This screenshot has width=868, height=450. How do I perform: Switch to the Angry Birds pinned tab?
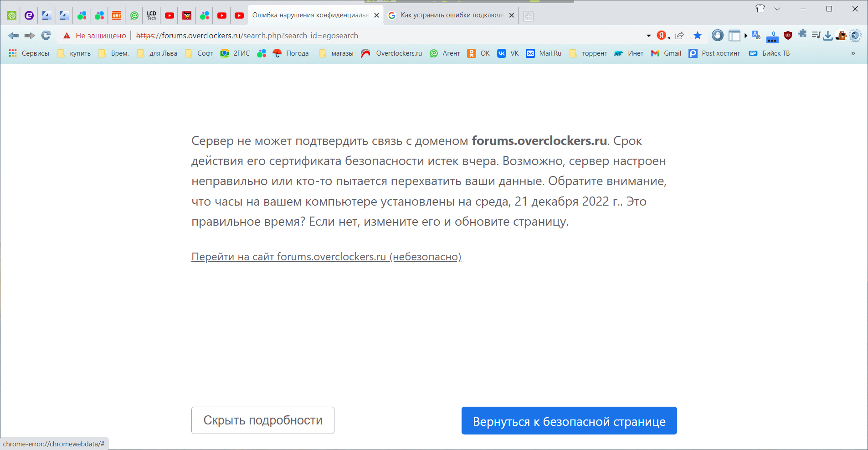click(x=187, y=16)
